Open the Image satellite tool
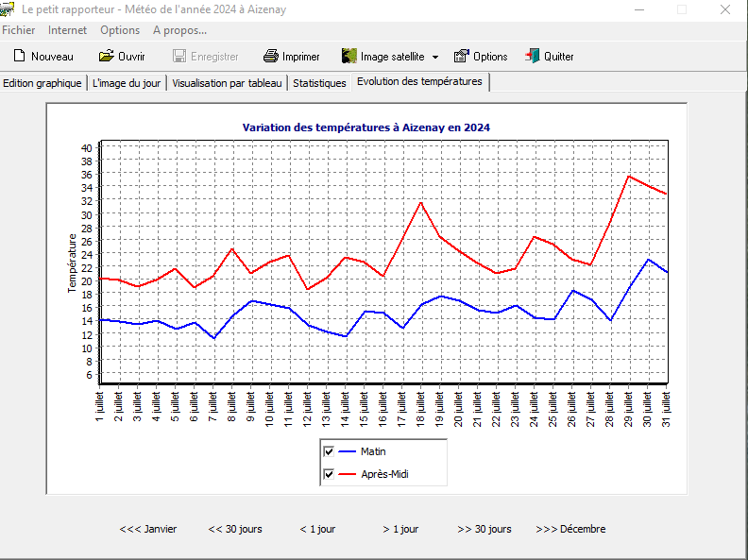The image size is (748, 560). click(x=348, y=57)
